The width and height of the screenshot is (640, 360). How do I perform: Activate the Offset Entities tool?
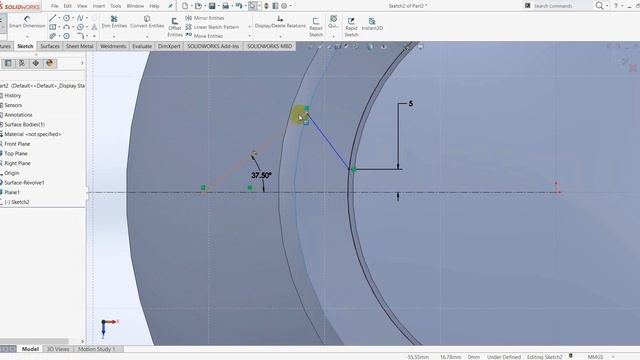click(175, 27)
